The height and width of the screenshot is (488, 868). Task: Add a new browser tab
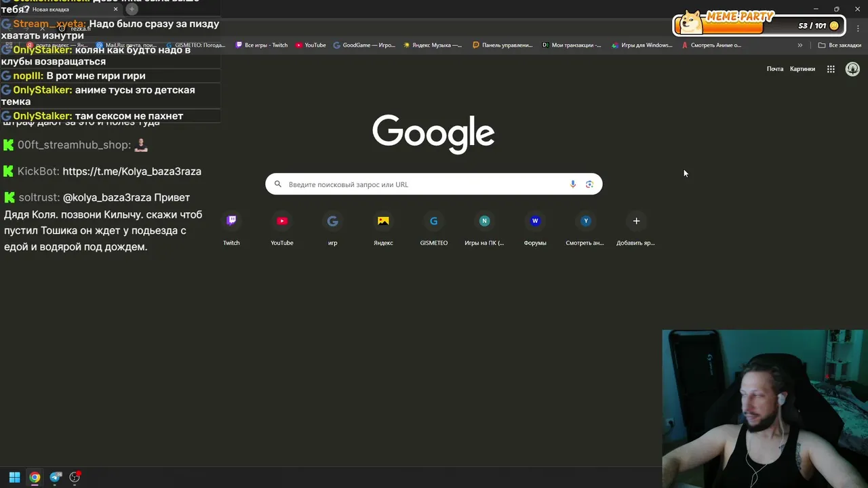[132, 9]
